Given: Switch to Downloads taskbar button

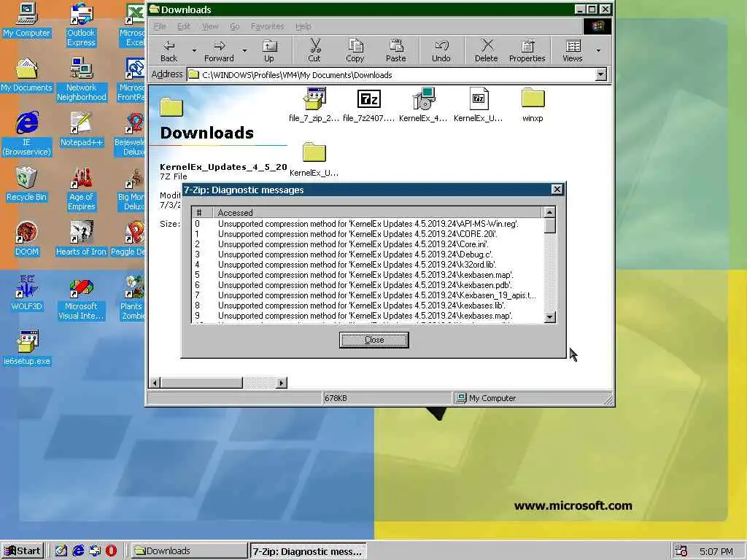Looking at the screenshot, I should pyautogui.click(x=189, y=551).
